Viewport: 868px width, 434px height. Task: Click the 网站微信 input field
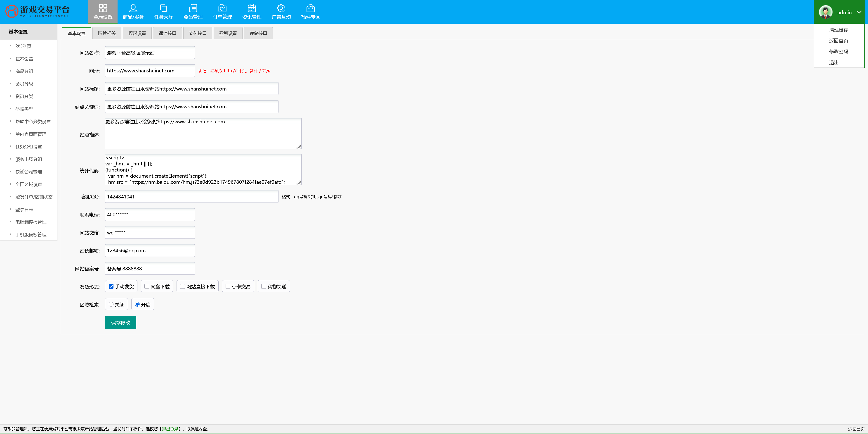150,232
